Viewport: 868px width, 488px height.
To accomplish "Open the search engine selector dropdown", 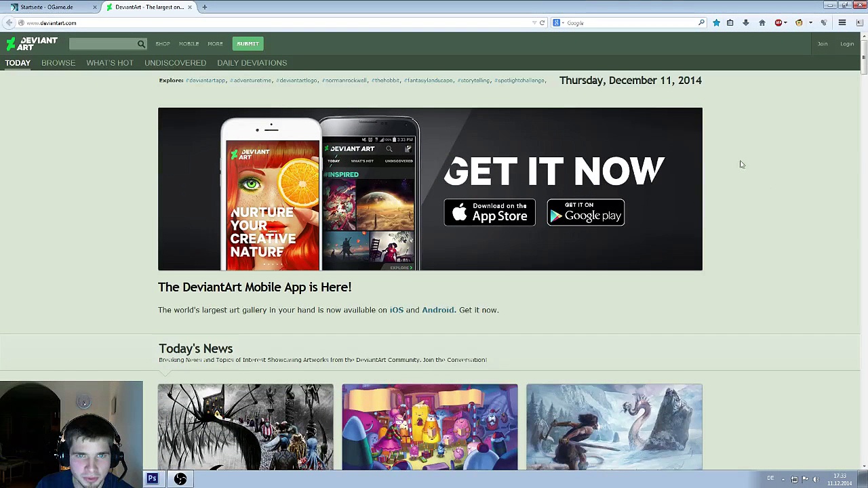I will click(x=558, y=23).
